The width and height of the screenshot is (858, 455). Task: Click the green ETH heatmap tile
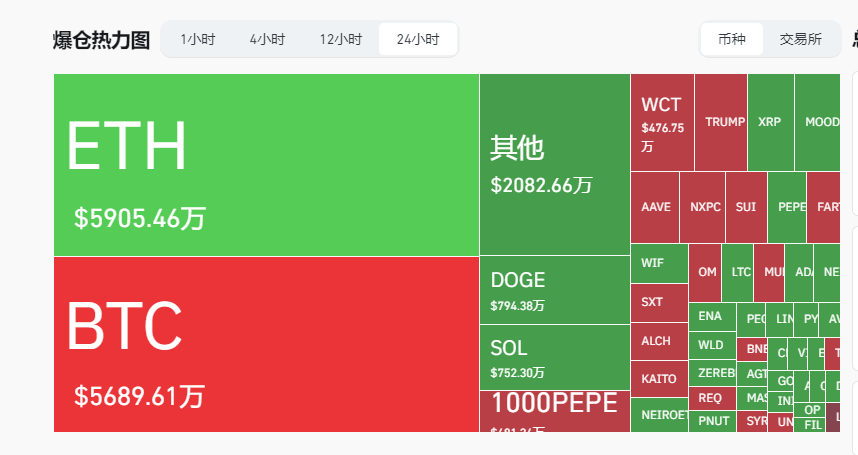[x=266, y=165]
